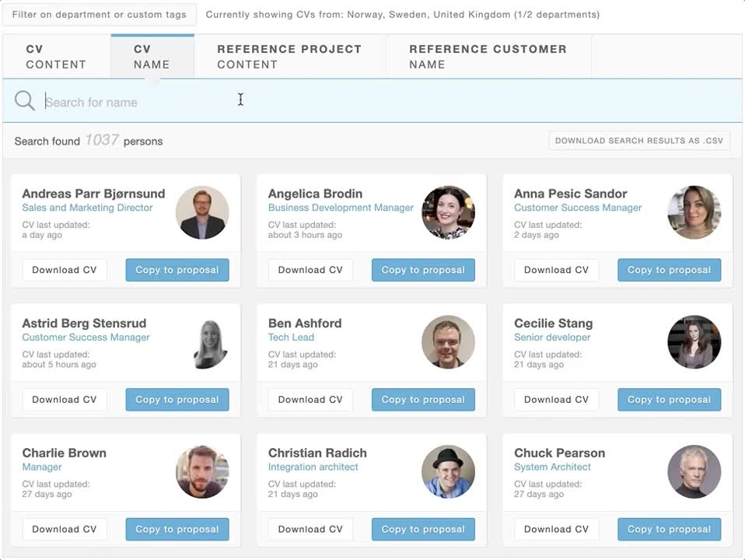Image resolution: width=745 pixels, height=560 pixels.
Task: Open the department or custom tags filter
Action: [x=100, y=15]
